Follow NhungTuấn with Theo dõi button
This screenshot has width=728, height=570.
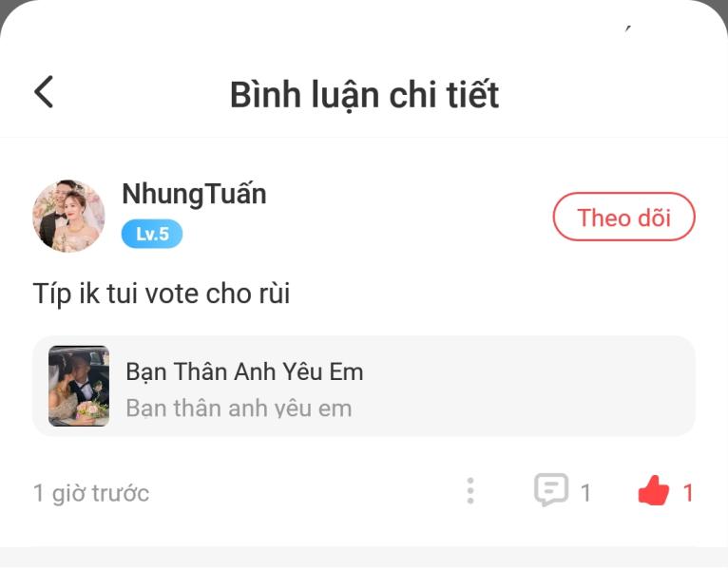pyautogui.click(x=623, y=217)
